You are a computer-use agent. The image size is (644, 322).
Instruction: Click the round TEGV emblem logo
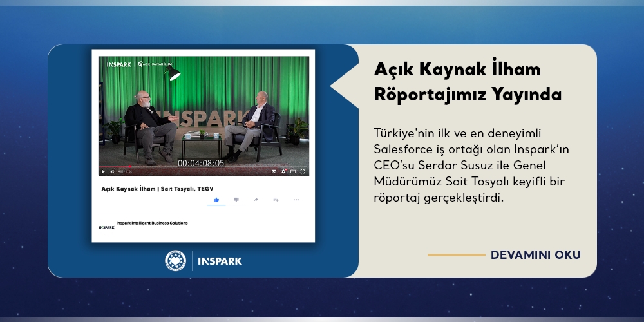(x=175, y=260)
